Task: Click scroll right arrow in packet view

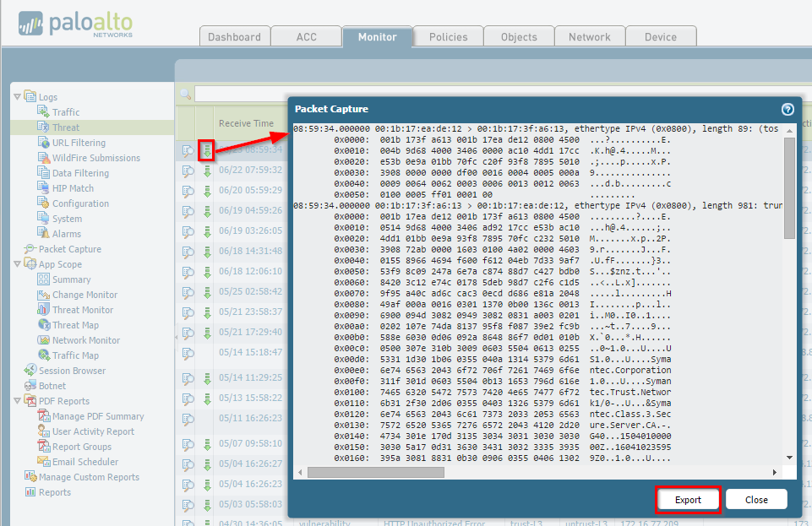Action: click(x=775, y=472)
